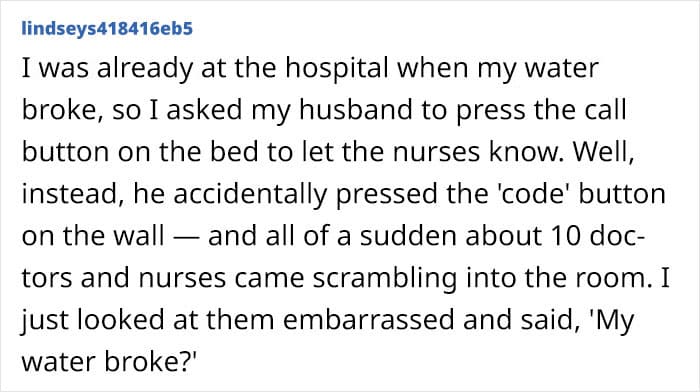Click the word 'husband' in the comment
Screen dimensions: 700x392
coord(356,110)
